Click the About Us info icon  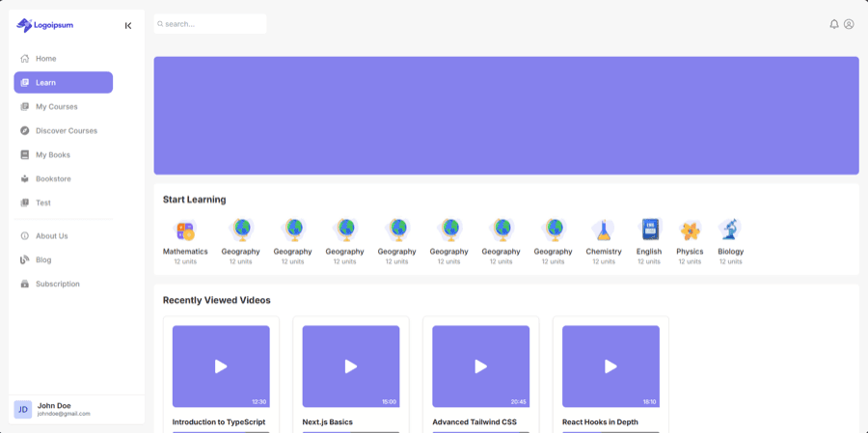[24, 236]
